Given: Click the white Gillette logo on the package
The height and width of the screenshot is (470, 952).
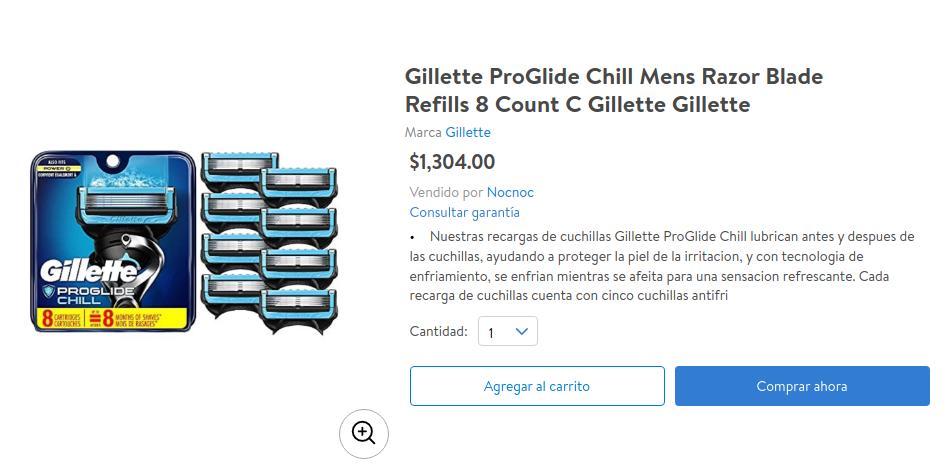Looking at the screenshot, I should (x=88, y=273).
